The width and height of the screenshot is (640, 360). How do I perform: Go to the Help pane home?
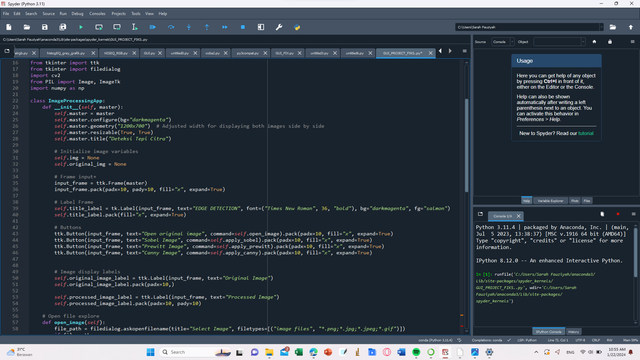click(594, 42)
